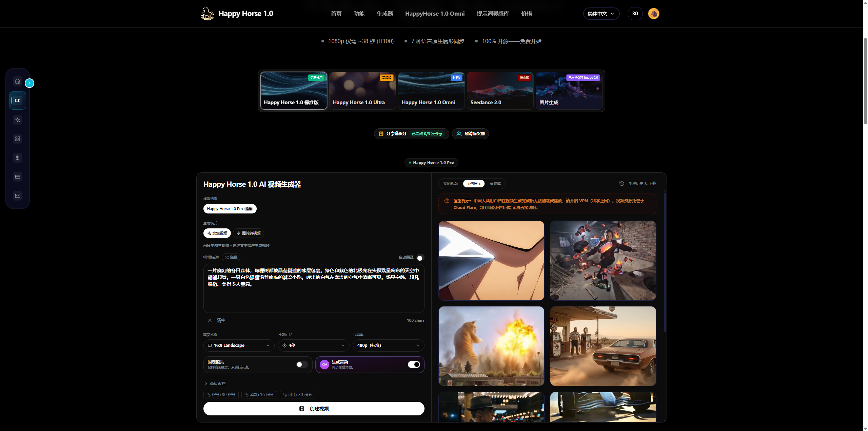Click the gift icon beside 分享赚积分
The height and width of the screenshot is (431, 868).
point(381,134)
